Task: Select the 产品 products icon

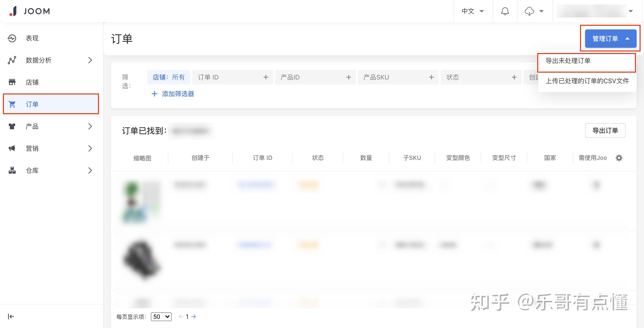Action: click(12, 126)
